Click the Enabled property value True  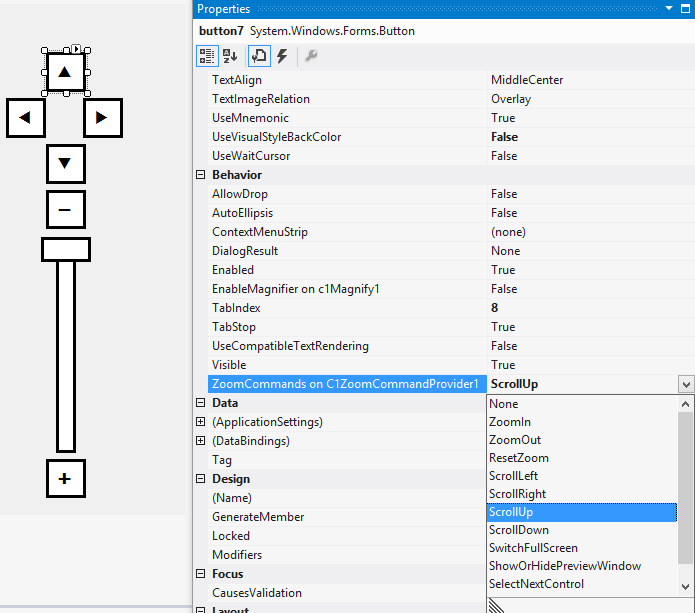(503, 270)
